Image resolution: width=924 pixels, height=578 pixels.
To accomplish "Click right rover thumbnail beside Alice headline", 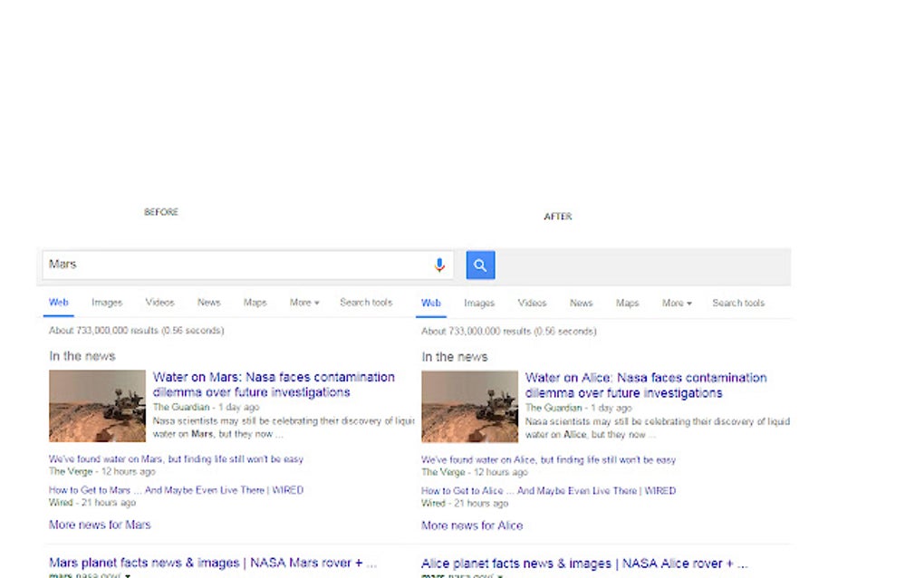I will (469, 407).
